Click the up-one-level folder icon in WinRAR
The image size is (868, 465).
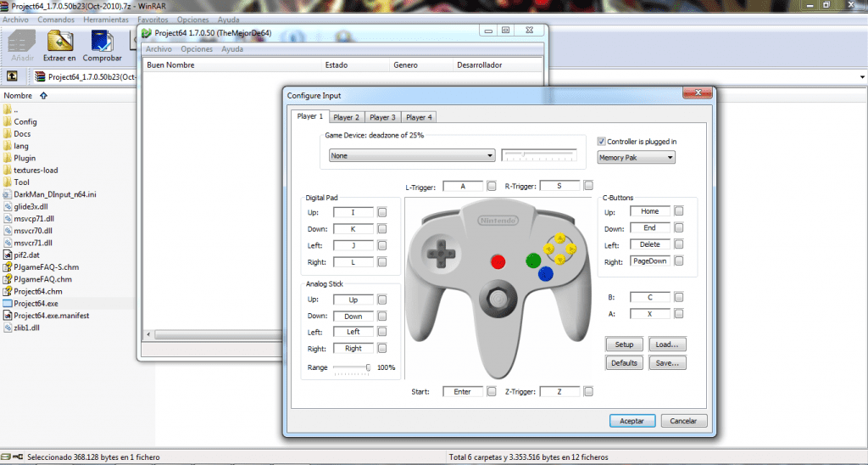(12, 76)
